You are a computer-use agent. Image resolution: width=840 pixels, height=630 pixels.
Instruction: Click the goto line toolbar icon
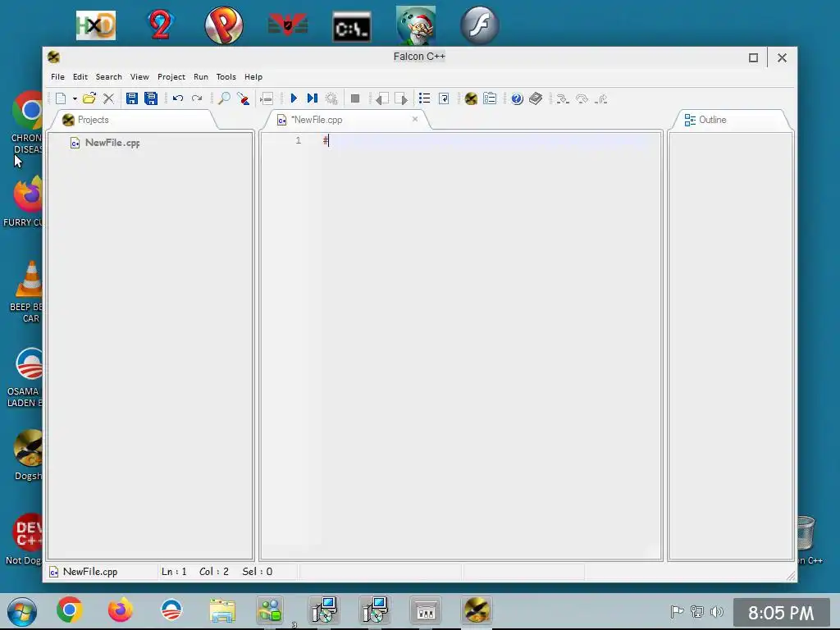267,98
